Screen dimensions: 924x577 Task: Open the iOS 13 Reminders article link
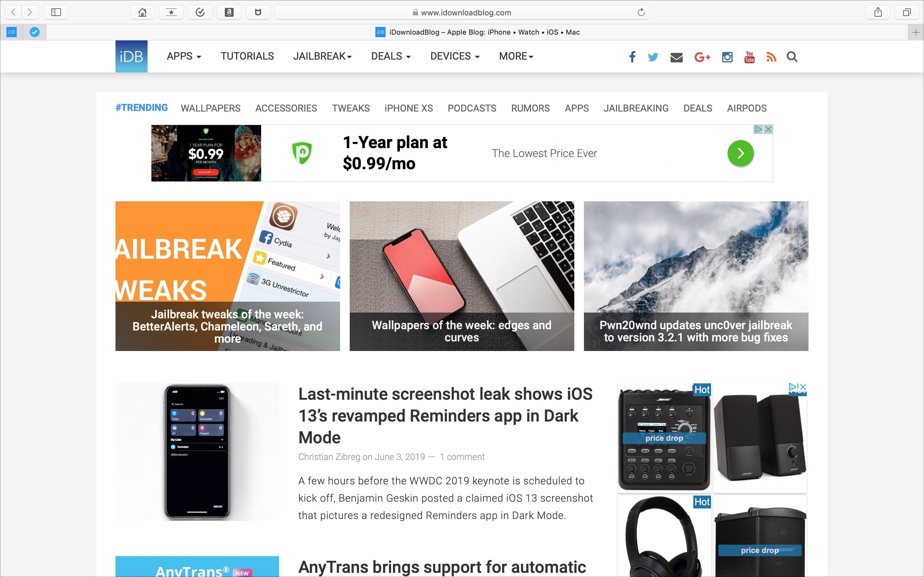tap(444, 415)
